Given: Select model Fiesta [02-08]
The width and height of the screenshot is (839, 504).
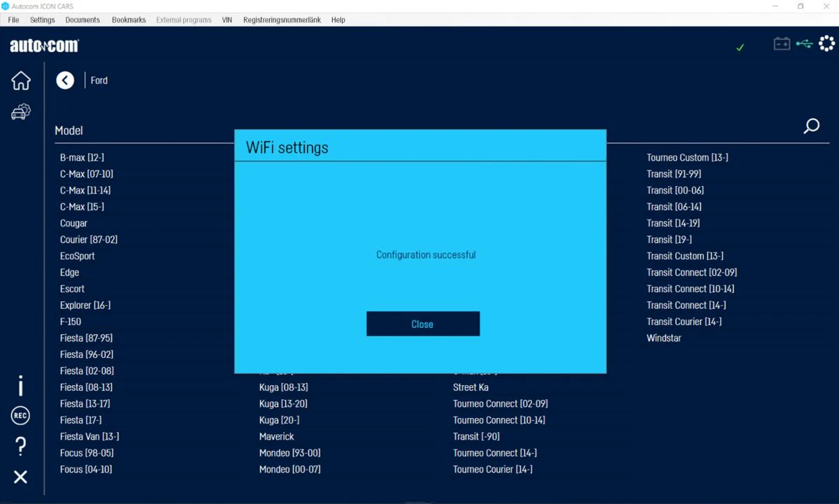Looking at the screenshot, I should [87, 371].
